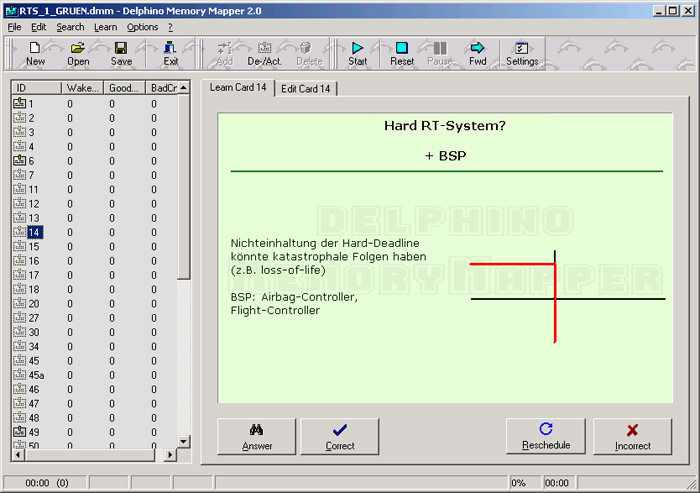Screen dimensions: 700x493
Task: Select card ID 4 in the list
Action: (x=31, y=146)
